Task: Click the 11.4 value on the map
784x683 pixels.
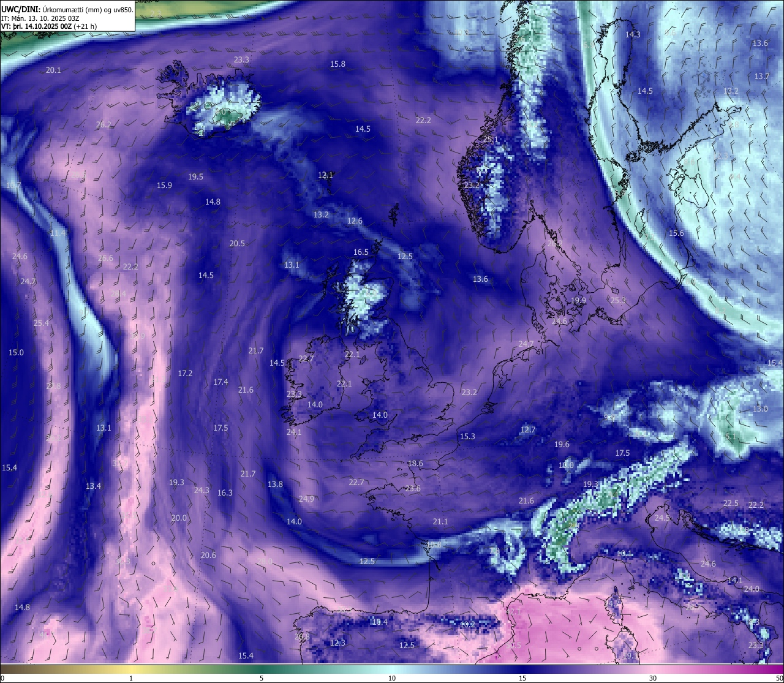Action: [58, 233]
